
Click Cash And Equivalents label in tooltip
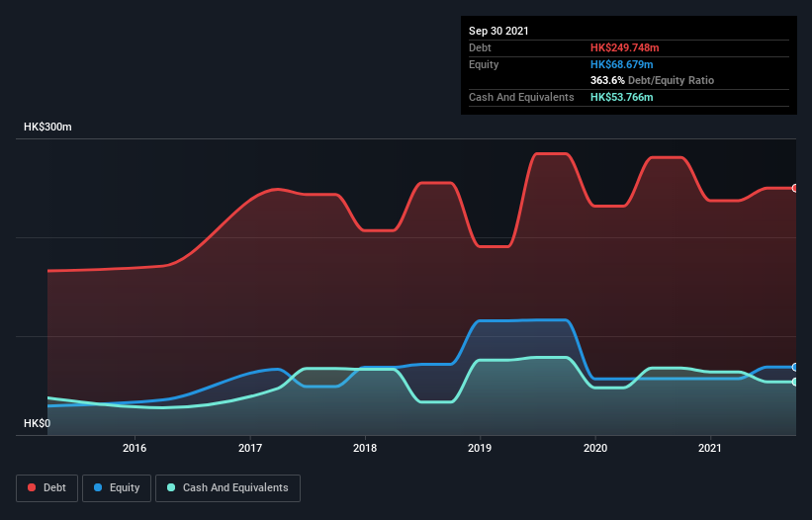pos(521,97)
